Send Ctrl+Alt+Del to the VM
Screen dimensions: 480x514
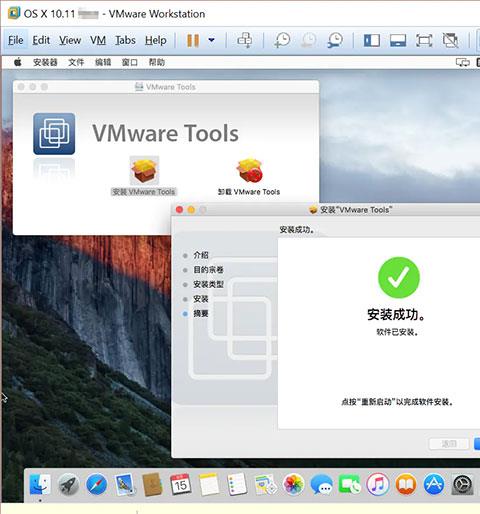click(245, 40)
